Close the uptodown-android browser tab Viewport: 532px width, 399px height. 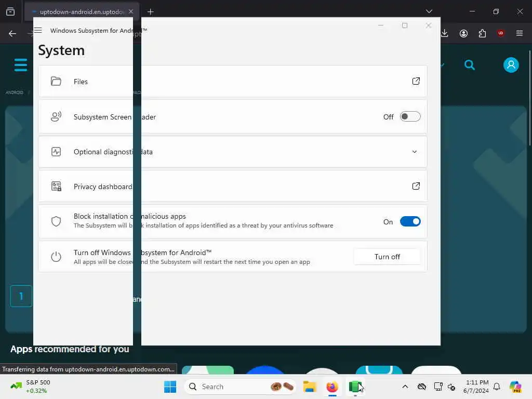pos(131,11)
